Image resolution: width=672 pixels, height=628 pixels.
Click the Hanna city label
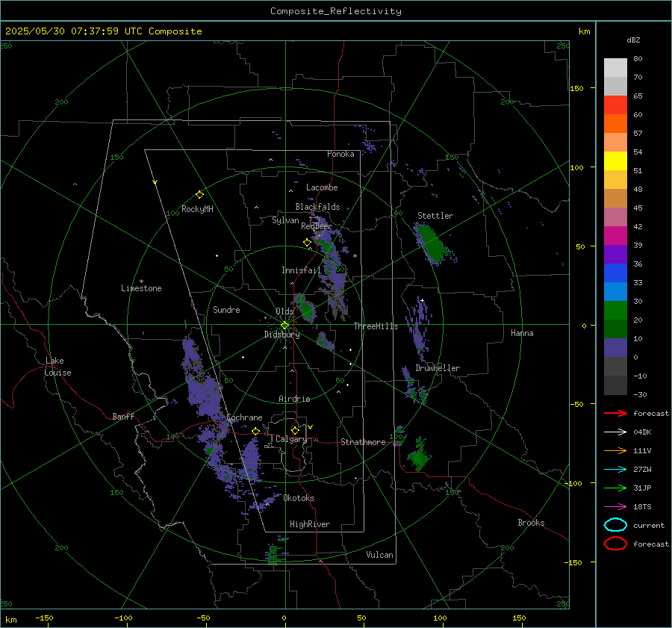[x=522, y=333]
